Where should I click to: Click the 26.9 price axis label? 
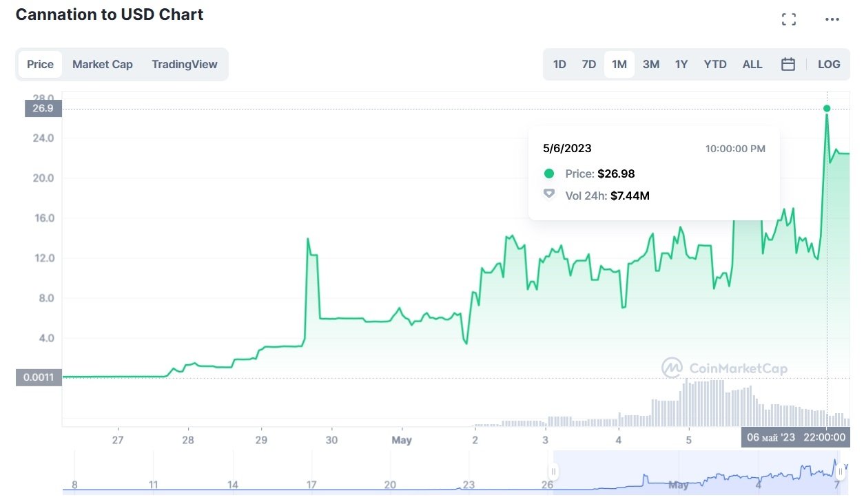(x=43, y=108)
